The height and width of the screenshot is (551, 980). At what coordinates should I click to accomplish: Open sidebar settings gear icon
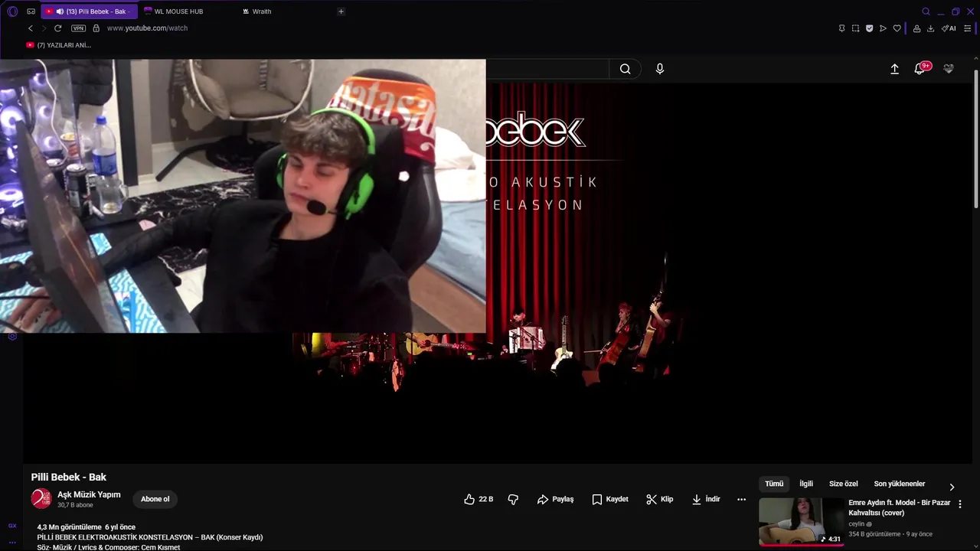(x=12, y=337)
